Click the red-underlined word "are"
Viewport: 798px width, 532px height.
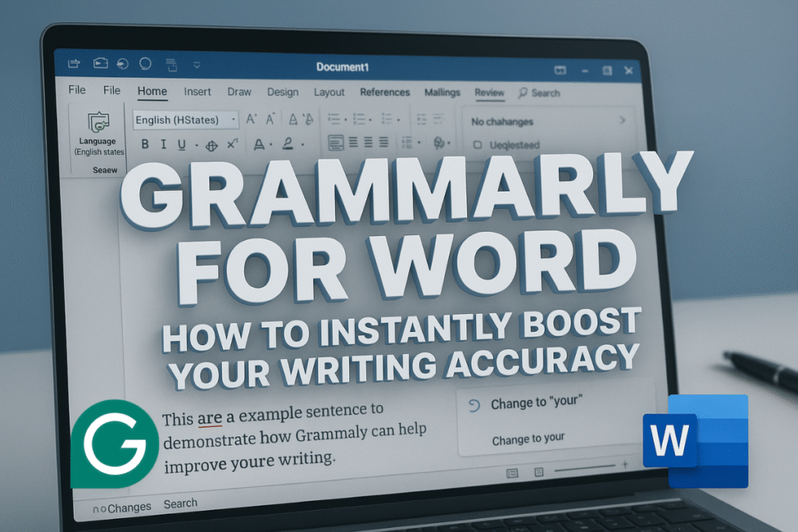pyautogui.click(x=210, y=417)
